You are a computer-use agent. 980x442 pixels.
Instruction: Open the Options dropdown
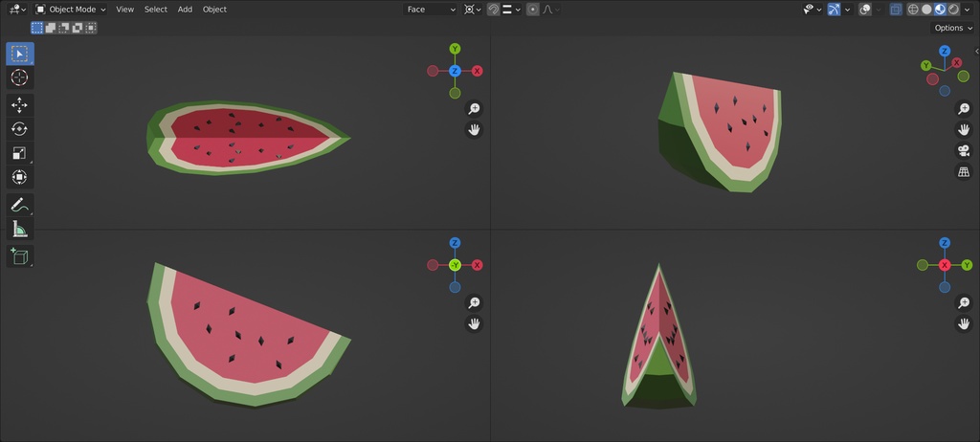[952, 28]
